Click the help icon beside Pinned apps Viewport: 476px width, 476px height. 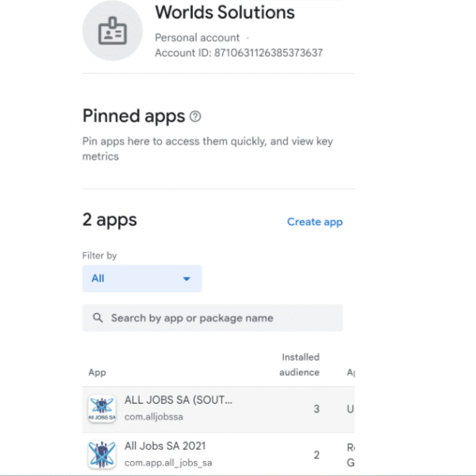195,117
